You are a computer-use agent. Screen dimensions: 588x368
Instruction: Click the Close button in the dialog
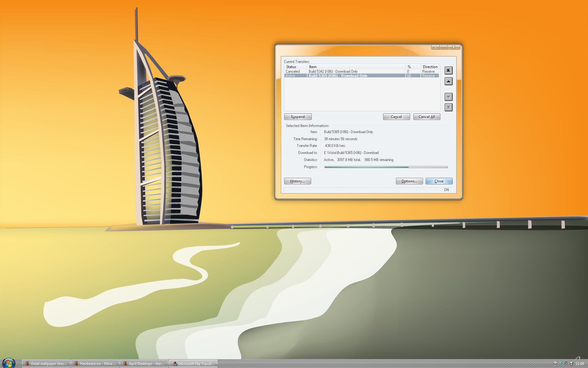click(439, 181)
